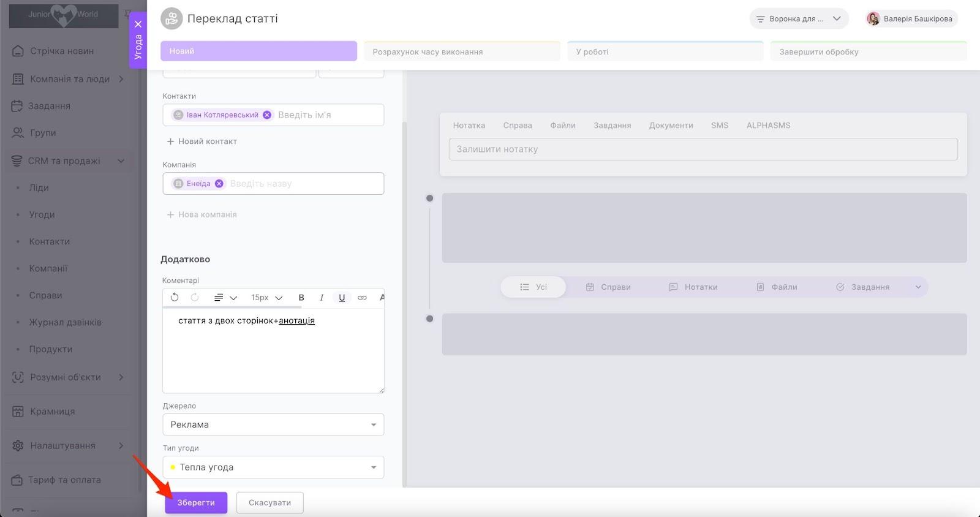980x517 pixels.
Task: Toggle italic formatting in comment editor
Action: click(322, 298)
